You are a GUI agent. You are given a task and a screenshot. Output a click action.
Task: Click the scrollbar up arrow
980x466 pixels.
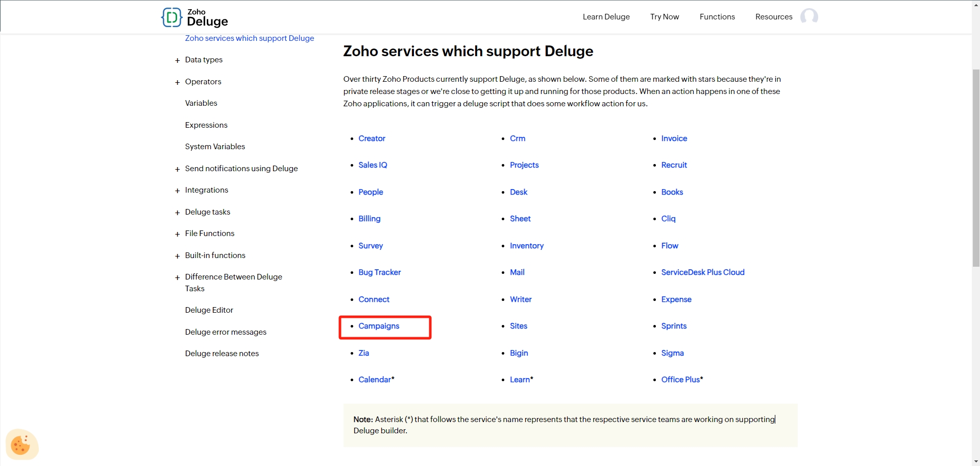[x=976, y=4]
